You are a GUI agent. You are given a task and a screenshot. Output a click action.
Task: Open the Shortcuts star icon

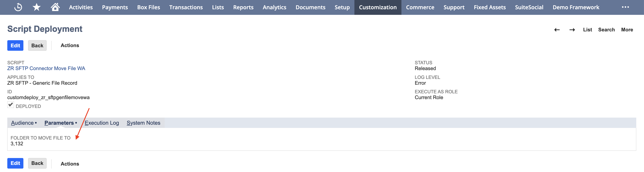pyautogui.click(x=36, y=7)
